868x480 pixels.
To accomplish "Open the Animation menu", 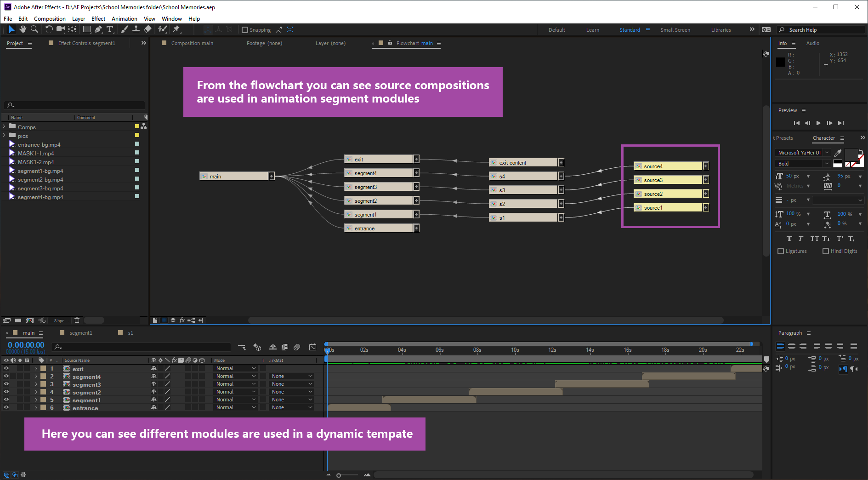I will point(125,19).
